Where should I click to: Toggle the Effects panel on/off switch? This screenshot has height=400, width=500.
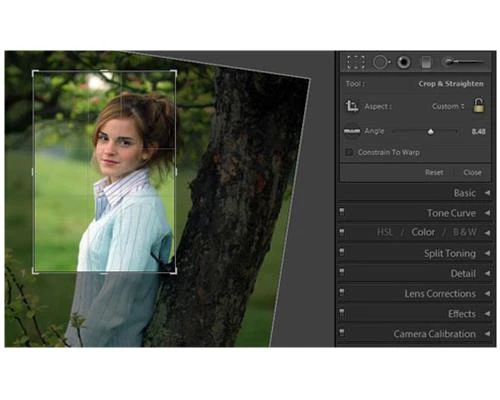pos(342,313)
